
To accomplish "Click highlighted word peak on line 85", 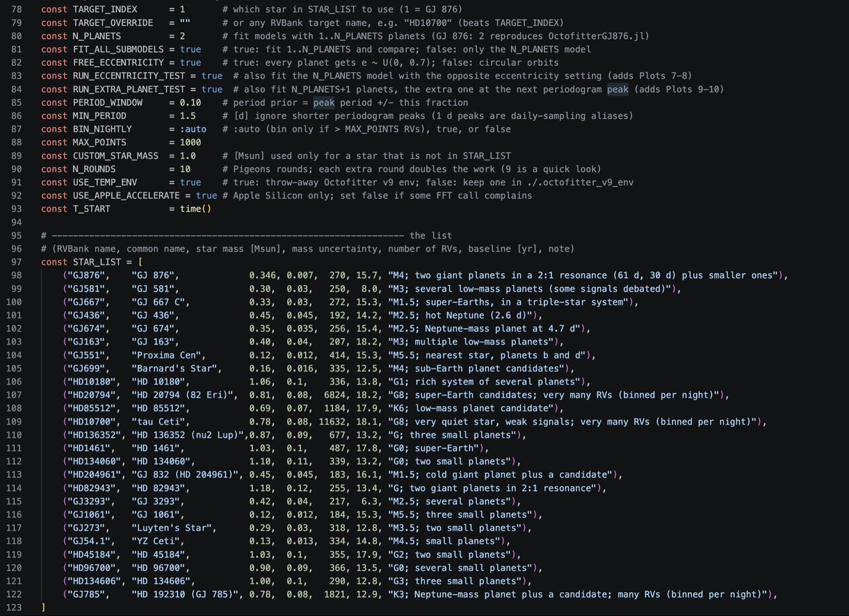I will tap(323, 103).
